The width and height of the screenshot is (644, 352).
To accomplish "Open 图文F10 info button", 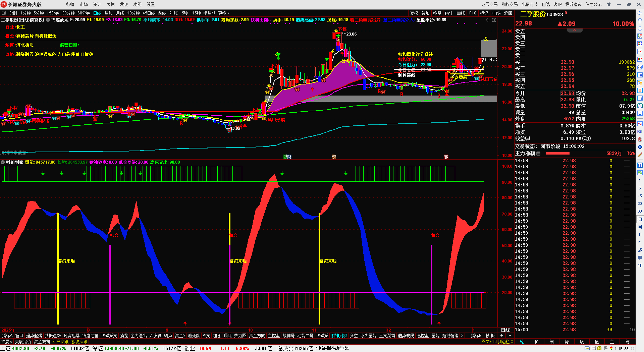I will (x=489, y=342).
